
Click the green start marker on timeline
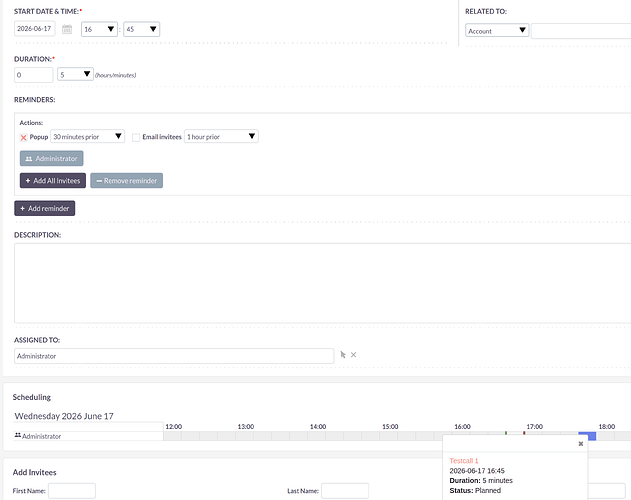click(506, 433)
